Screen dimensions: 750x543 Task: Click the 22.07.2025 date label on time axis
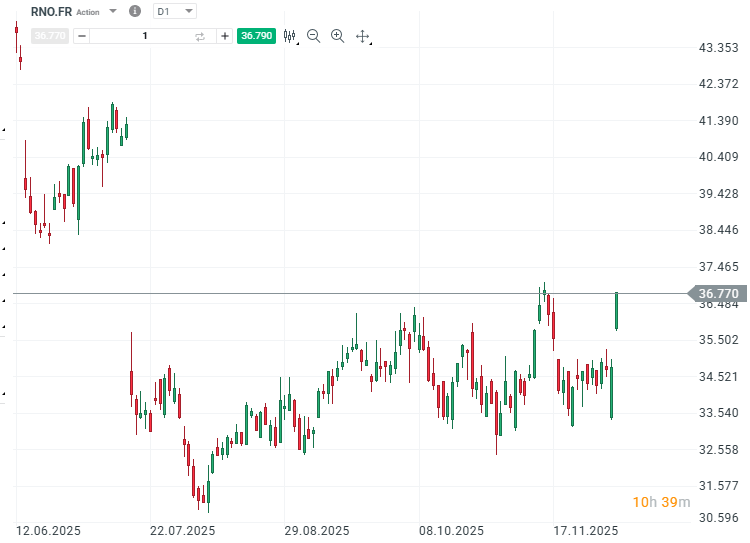pyautogui.click(x=182, y=530)
